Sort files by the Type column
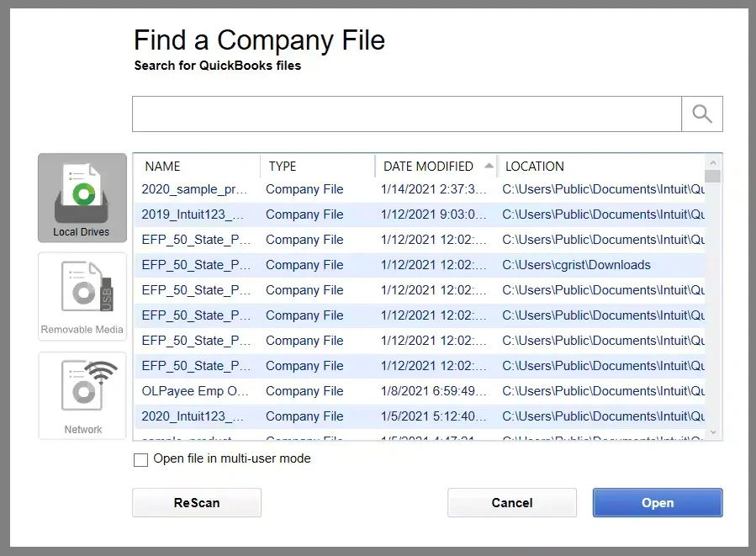This screenshot has width=756, height=556. point(281,166)
